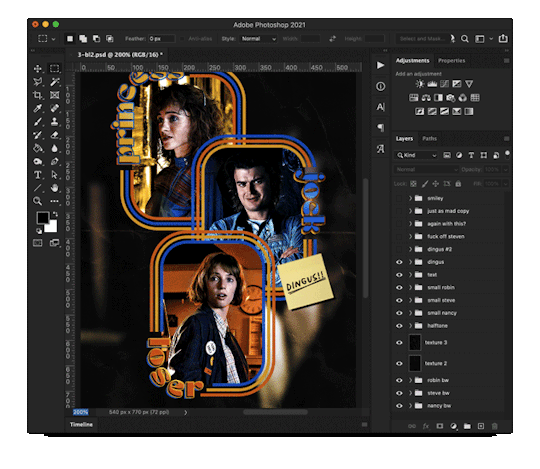The image size is (540, 469).
Task: Open the Character panel icon
Action: 381,107
